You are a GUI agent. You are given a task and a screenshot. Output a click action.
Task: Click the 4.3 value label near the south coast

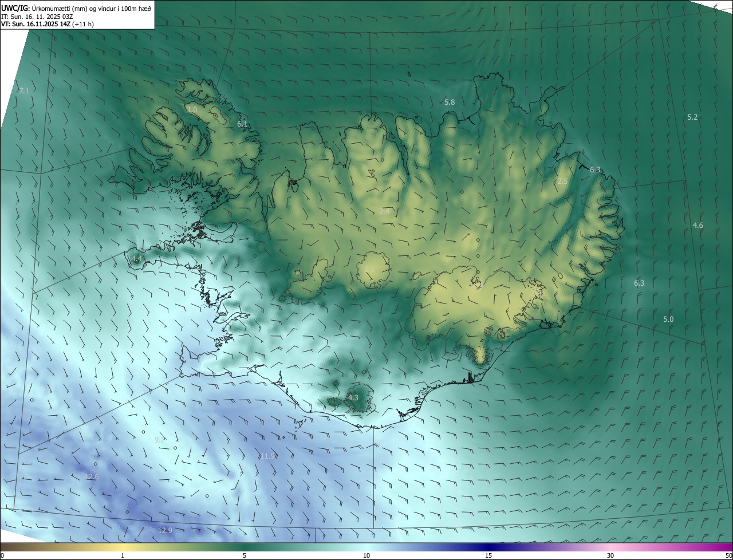point(353,398)
